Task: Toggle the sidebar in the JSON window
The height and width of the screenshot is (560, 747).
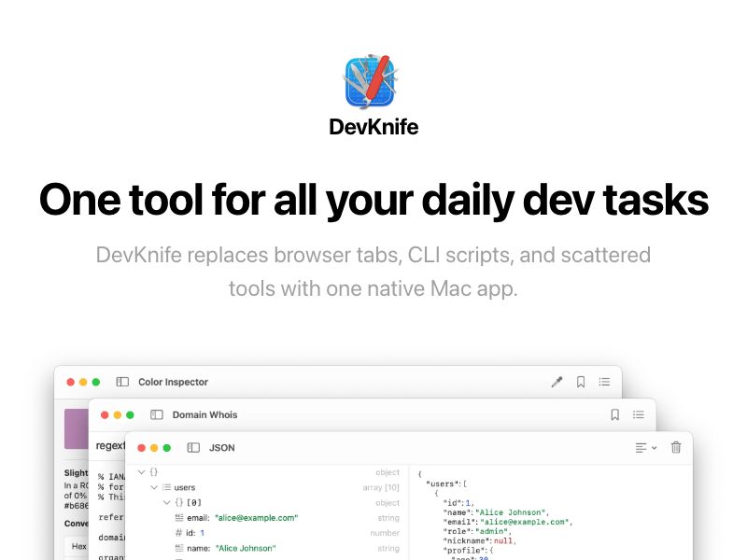Action: click(193, 448)
